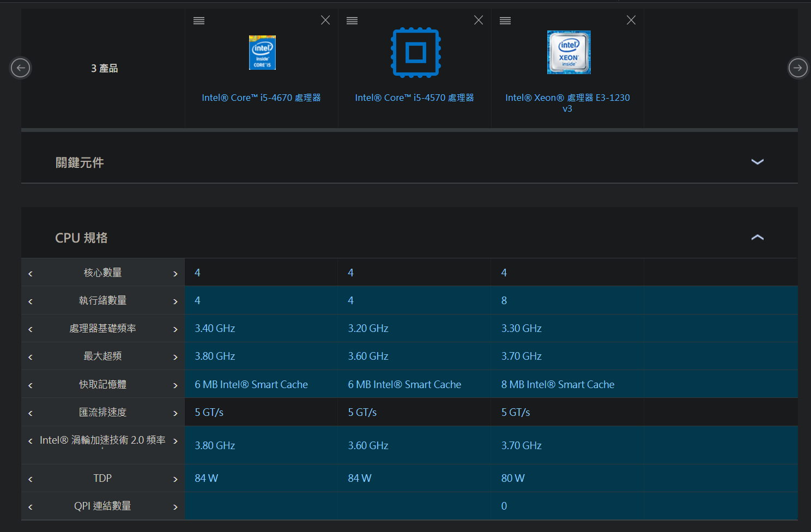Expand the 關鍵元件 section chevron
The width and height of the screenshot is (811, 532).
click(758, 162)
